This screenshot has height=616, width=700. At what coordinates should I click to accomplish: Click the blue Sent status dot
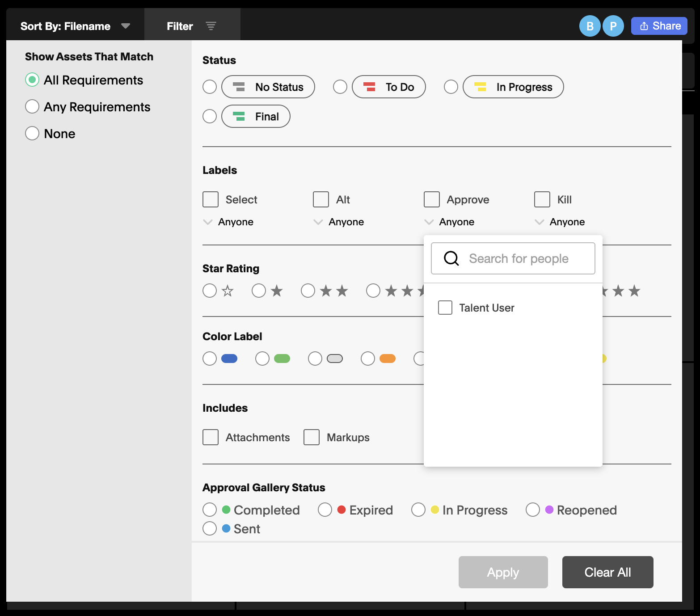pyautogui.click(x=226, y=528)
